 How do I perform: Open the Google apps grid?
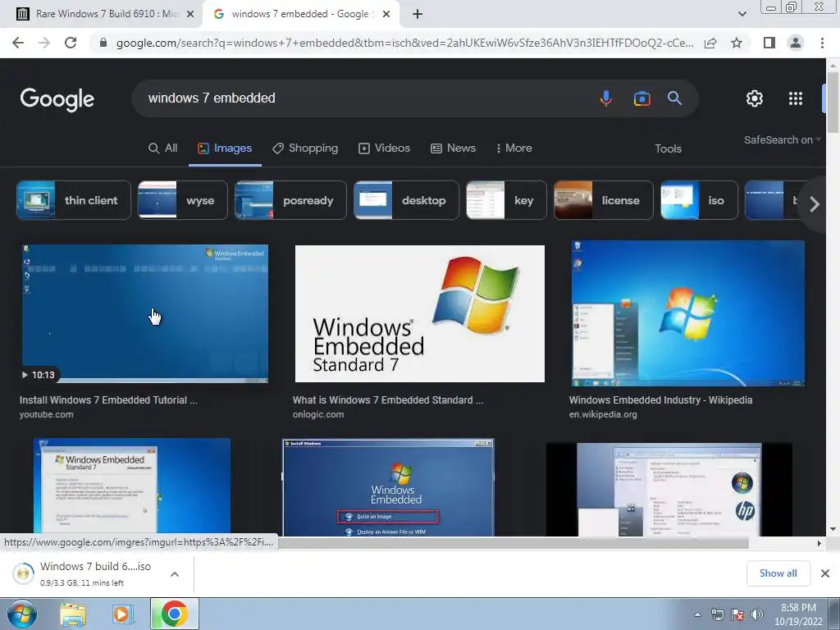coord(796,98)
